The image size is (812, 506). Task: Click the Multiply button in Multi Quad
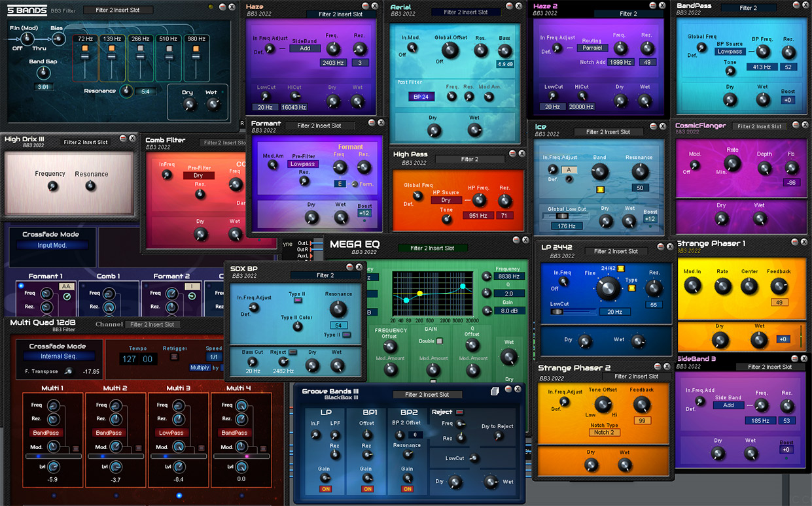click(200, 367)
